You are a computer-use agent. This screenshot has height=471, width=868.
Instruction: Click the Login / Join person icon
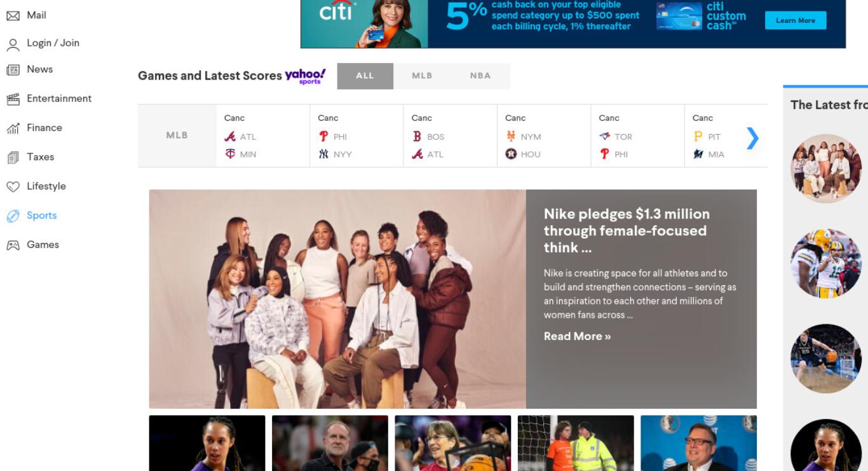pyautogui.click(x=13, y=44)
